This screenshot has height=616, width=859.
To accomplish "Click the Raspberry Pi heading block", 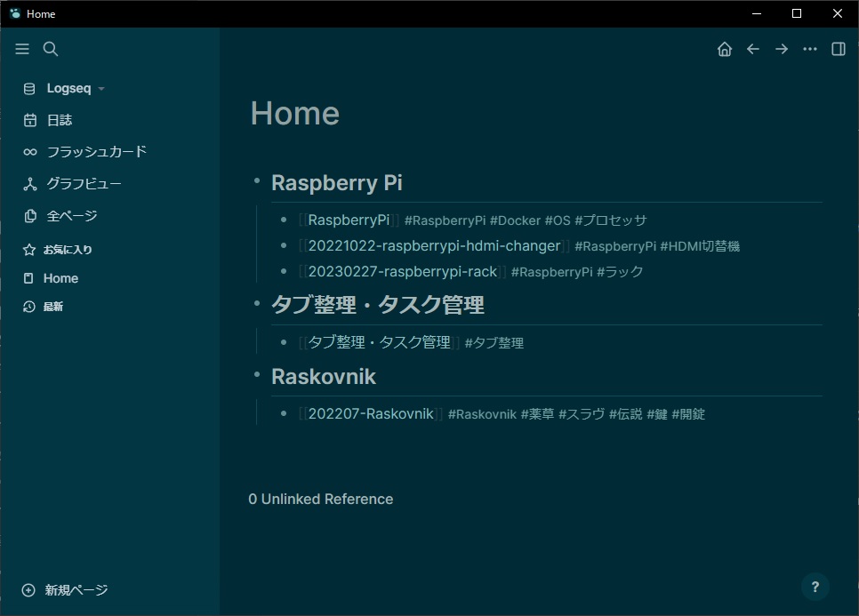I will coord(337,183).
